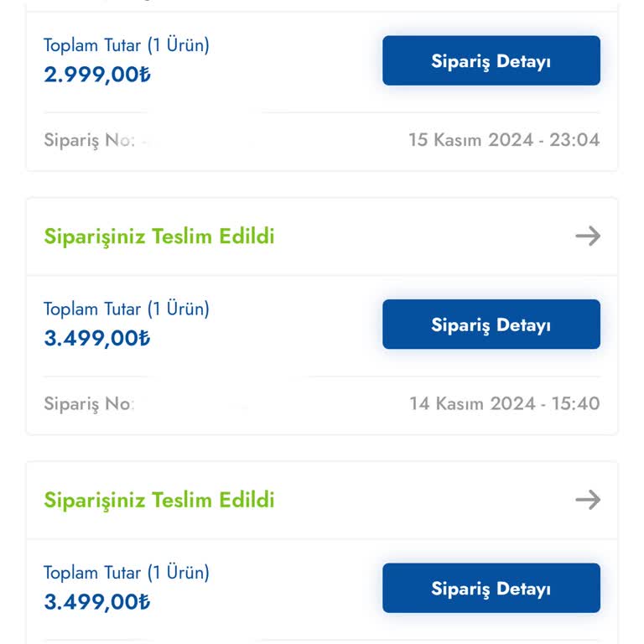Open Sipariş Detayı for the 2.999,00₺ order
Image resolution: width=644 pixels, height=644 pixels.
(x=491, y=60)
